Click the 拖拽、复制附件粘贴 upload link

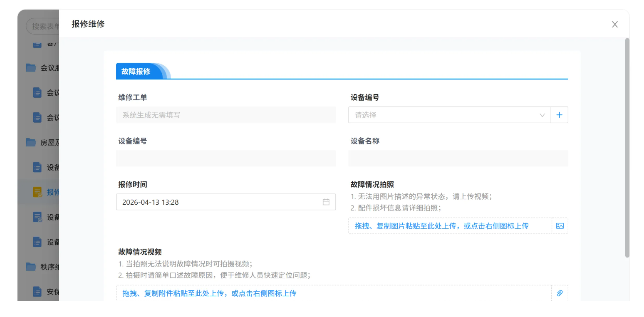(x=209, y=293)
